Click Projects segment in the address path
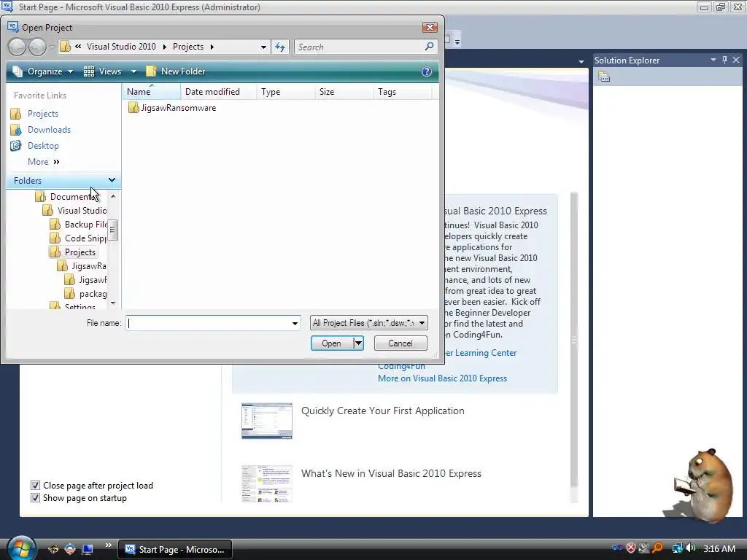747x560 pixels. click(187, 47)
